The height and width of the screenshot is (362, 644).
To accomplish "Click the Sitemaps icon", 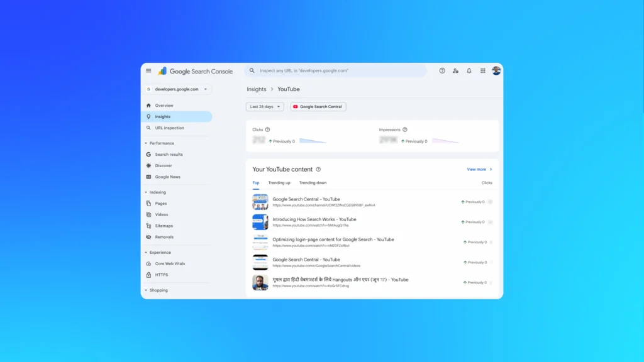I will [x=148, y=226].
